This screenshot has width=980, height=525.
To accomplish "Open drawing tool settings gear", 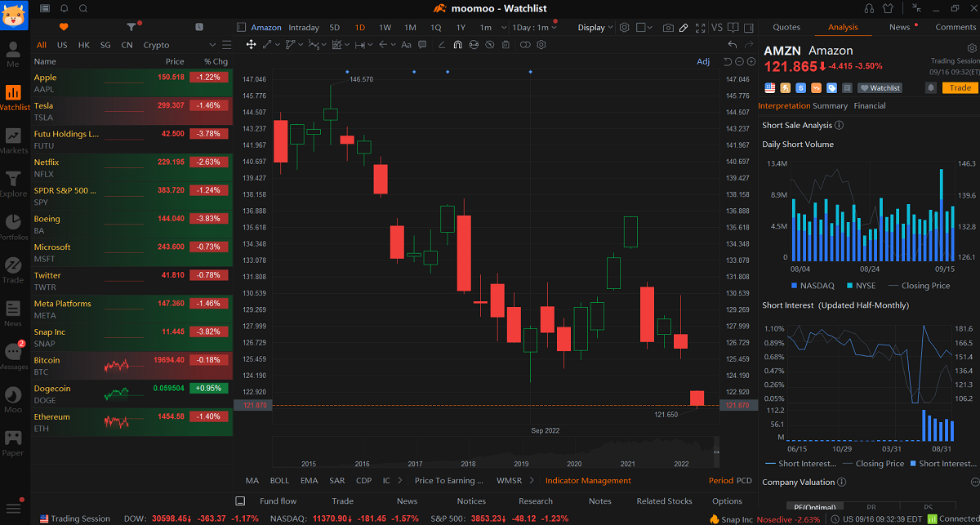I will 541,45.
